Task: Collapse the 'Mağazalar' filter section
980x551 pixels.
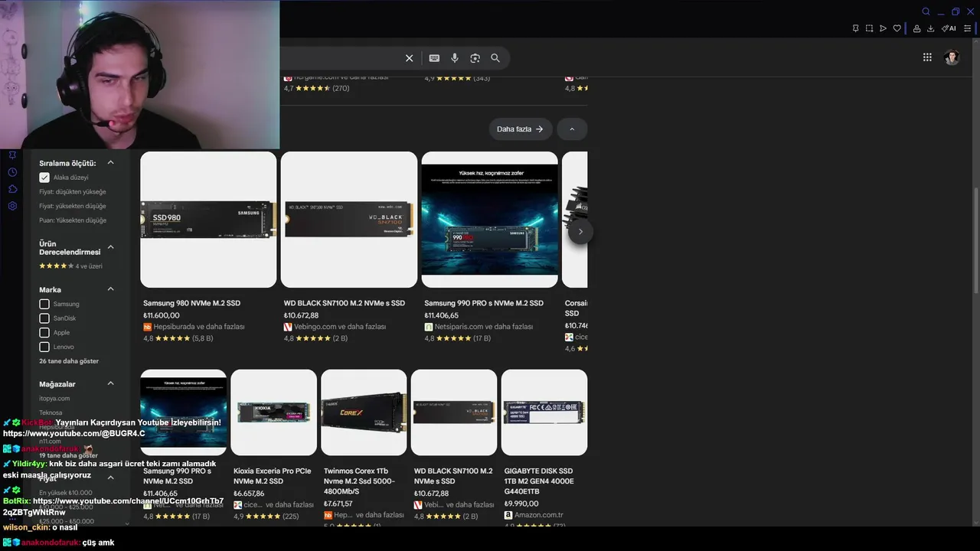Action: tap(110, 383)
